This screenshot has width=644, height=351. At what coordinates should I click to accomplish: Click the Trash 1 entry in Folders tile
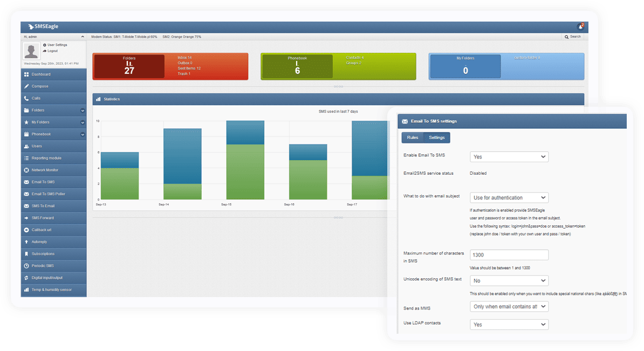point(184,73)
